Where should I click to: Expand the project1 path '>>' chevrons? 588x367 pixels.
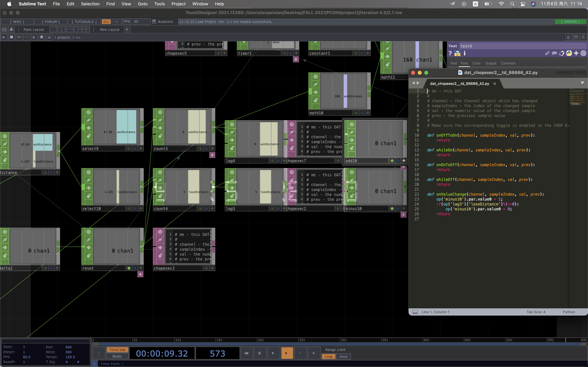coord(78,37)
